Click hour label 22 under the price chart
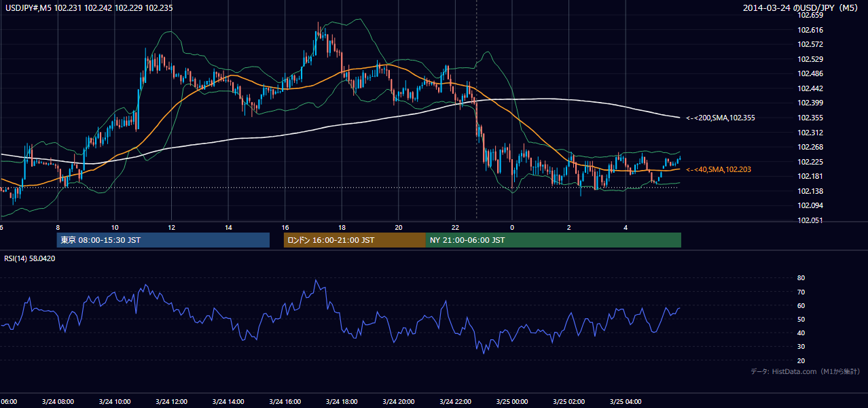This screenshot has width=868, height=408. (455, 227)
